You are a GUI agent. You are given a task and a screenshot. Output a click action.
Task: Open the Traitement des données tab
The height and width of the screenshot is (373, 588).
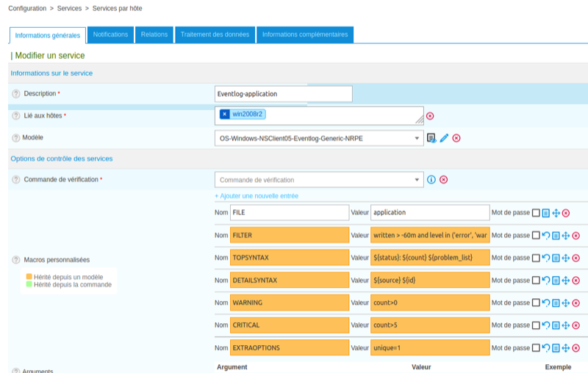click(x=215, y=35)
